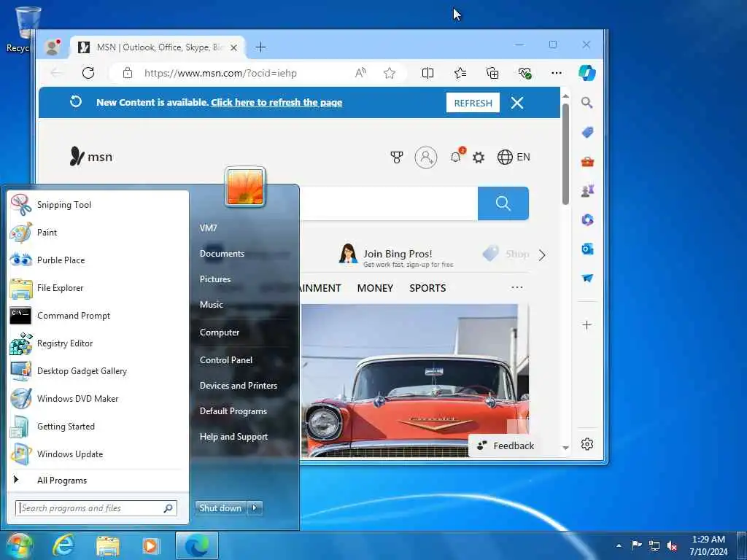This screenshot has height=560, width=747.
Task: Open Control Panel
Action: pyautogui.click(x=226, y=360)
